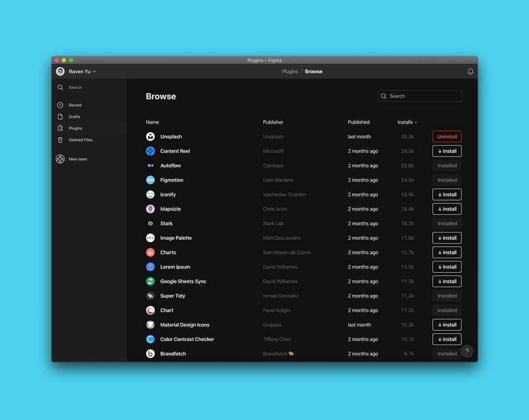
Task: Click the Material Design Icons icon
Action: pyautogui.click(x=151, y=325)
